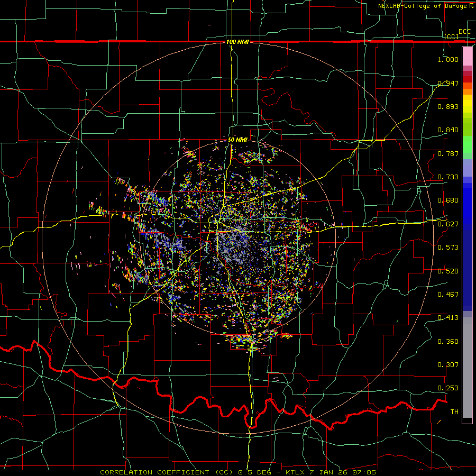Image resolution: width=476 pixels, height=476 pixels.
Task: Click the 0.573 scale value
Action: pyautogui.click(x=448, y=248)
